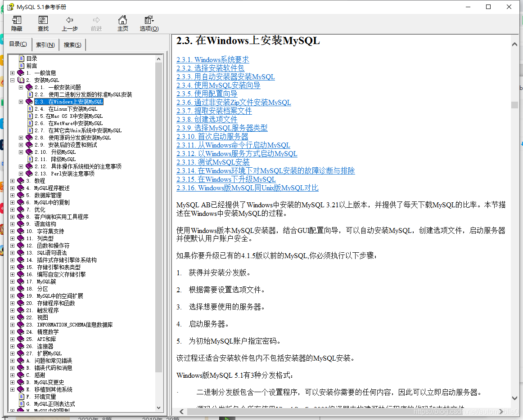Open the Options 选项(O) toolbar icon

(149, 20)
